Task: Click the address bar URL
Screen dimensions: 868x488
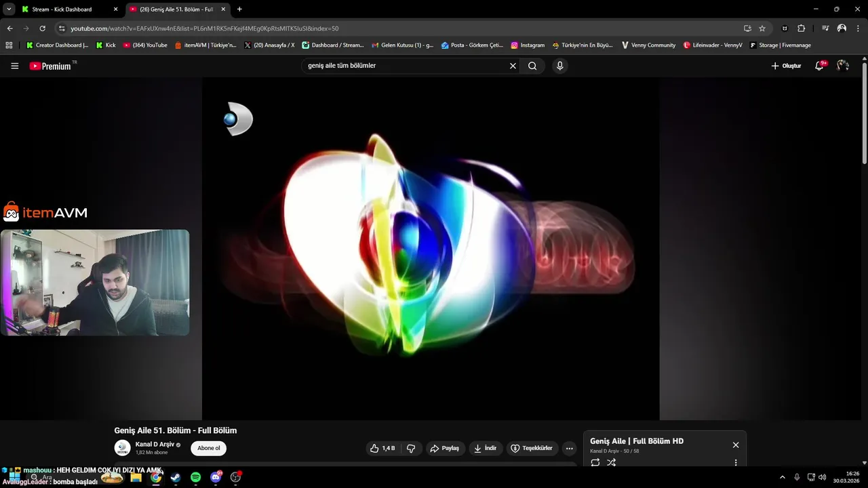Action: tap(204, 28)
